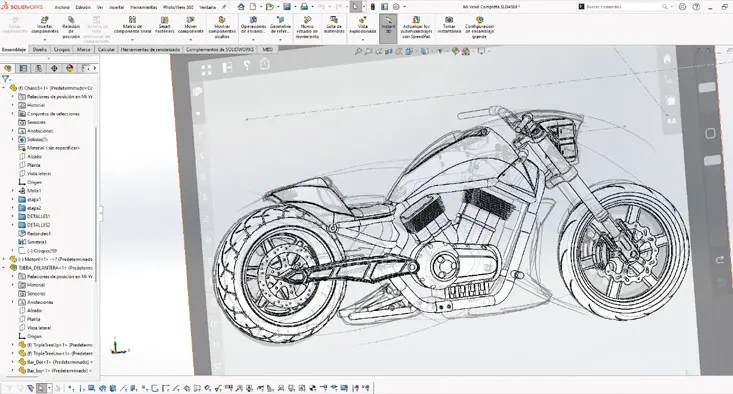733x394 pixels.
Task: Expand the etapa1 folder
Action: click(13, 199)
